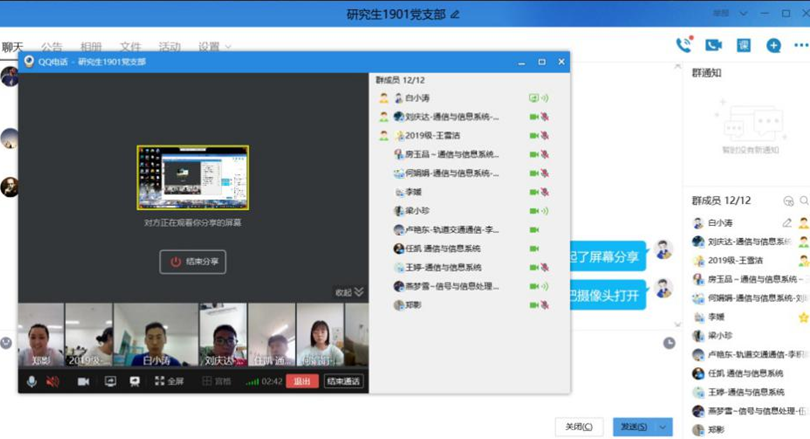Screen dimensions: 810x439
Task: Open the class (课) feature icon
Action: coord(743,45)
